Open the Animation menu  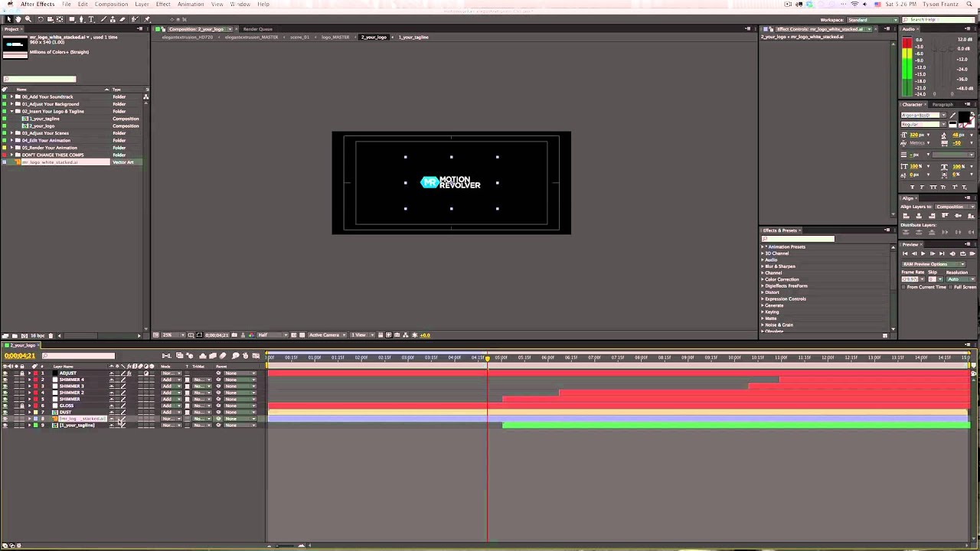click(191, 5)
